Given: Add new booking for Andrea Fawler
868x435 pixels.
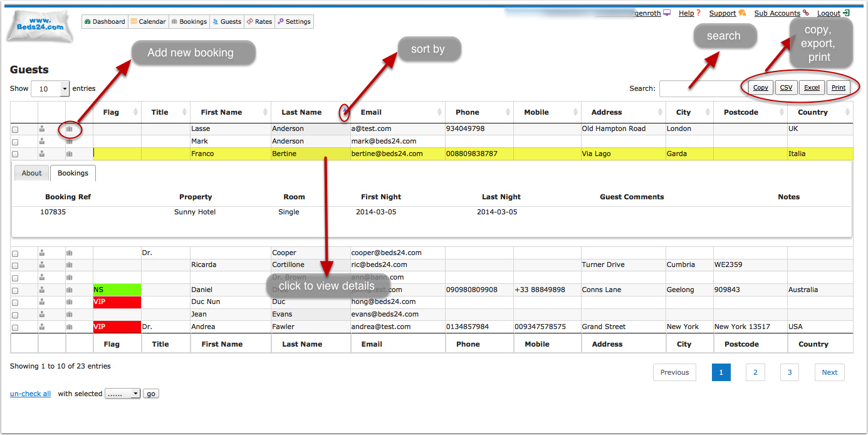Looking at the screenshot, I should (70, 327).
